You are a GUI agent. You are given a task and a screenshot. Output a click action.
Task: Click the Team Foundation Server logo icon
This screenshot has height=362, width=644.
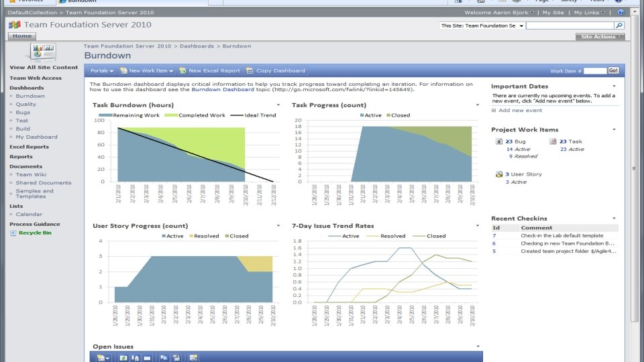tap(15, 25)
